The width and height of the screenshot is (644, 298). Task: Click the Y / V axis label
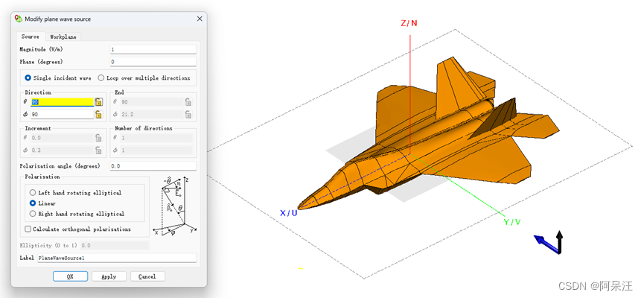512,222
